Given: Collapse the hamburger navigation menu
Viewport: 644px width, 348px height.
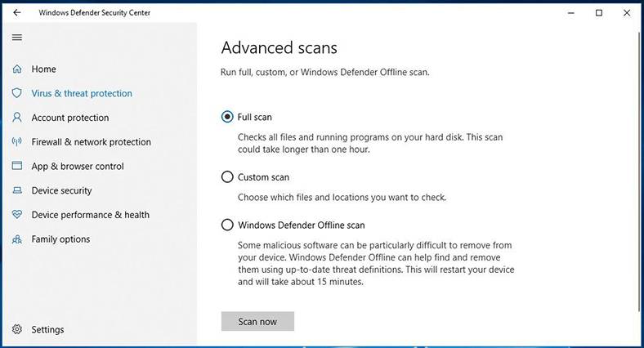Looking at the screenshot, I should (17, 38).
